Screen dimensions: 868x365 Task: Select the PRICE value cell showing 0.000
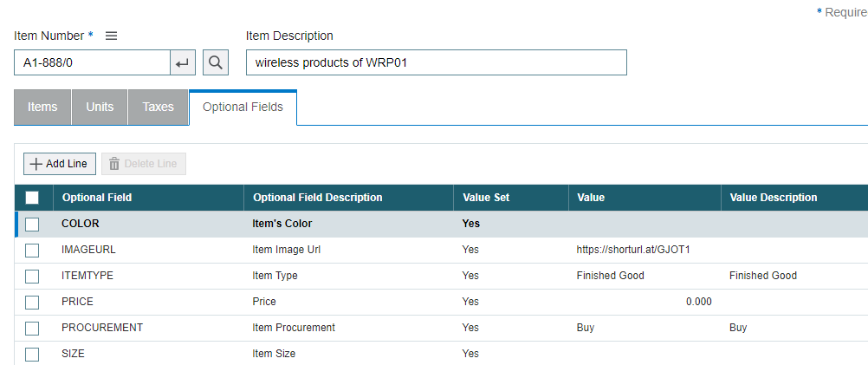click(x=644, y=302)
